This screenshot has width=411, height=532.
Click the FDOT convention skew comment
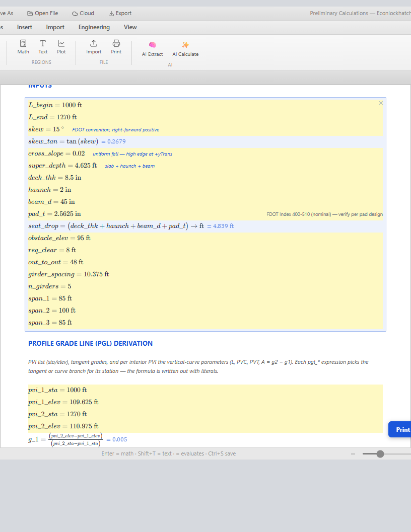pos(115,130)
